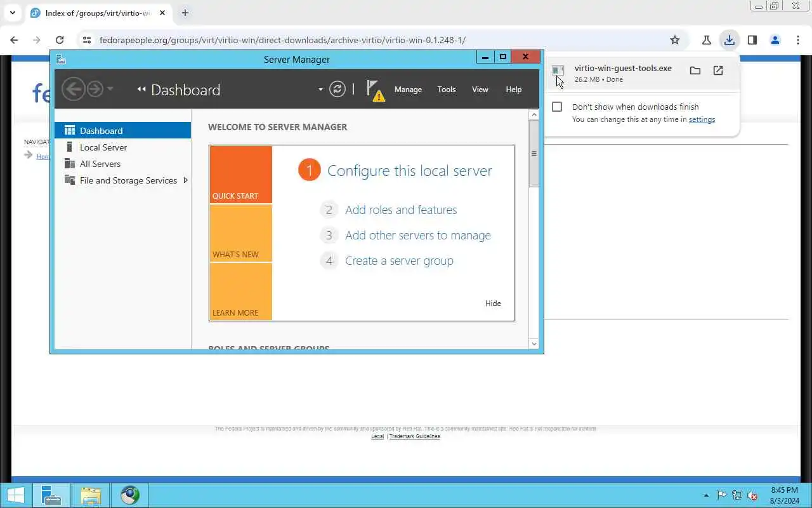Click the Windows Start button

(16, 495)
